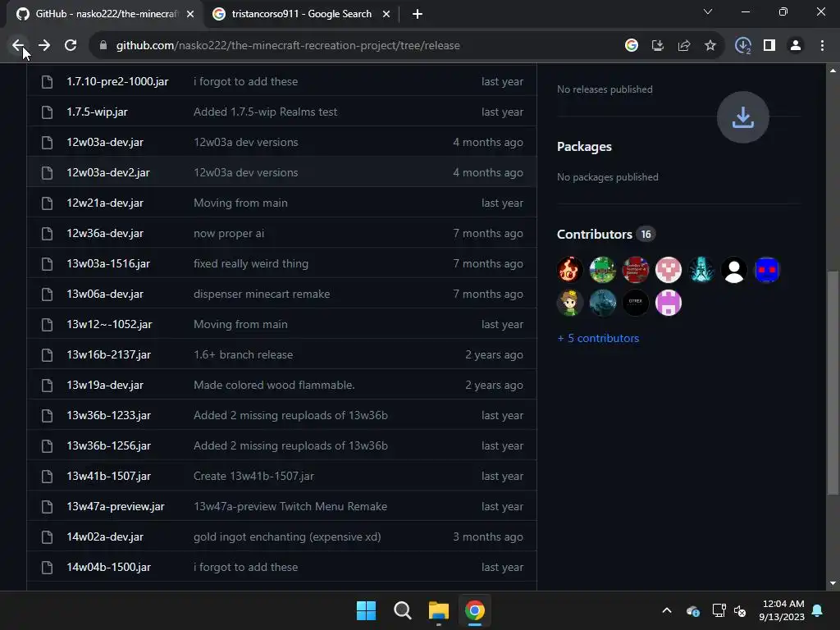Switch to the GitHub nasko222 tab
The height and width of the screenshot is (630, 840).
point(105,14)
